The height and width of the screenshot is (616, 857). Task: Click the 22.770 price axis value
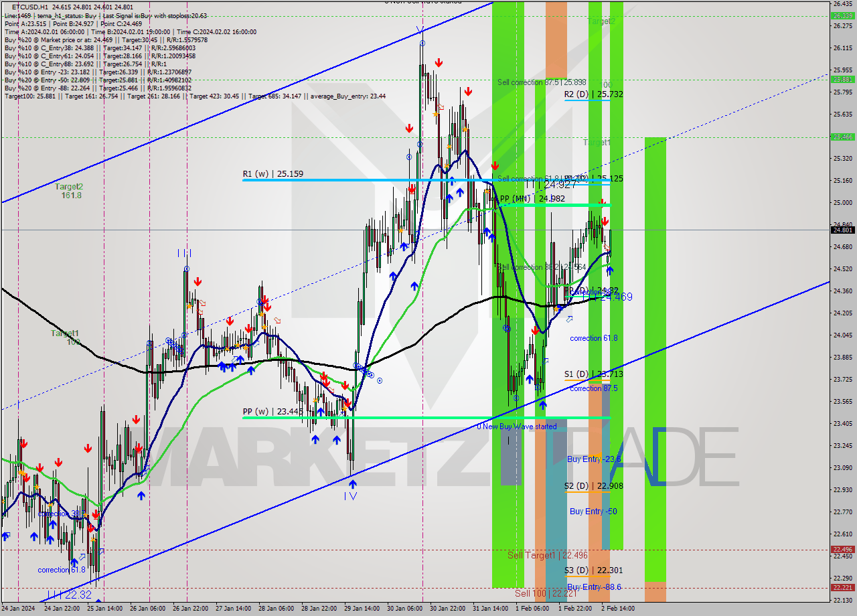coord(842,512)
